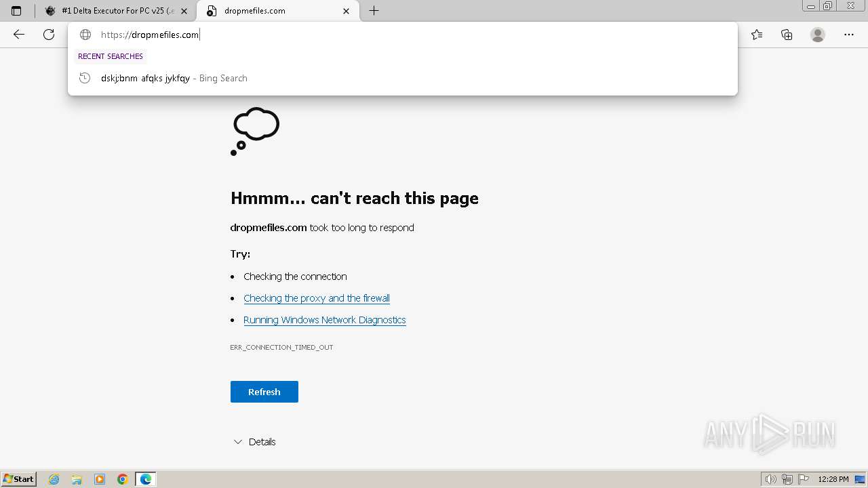
Task: Open Windows Explorer folder in taskbar
Action: pos(77,479)
